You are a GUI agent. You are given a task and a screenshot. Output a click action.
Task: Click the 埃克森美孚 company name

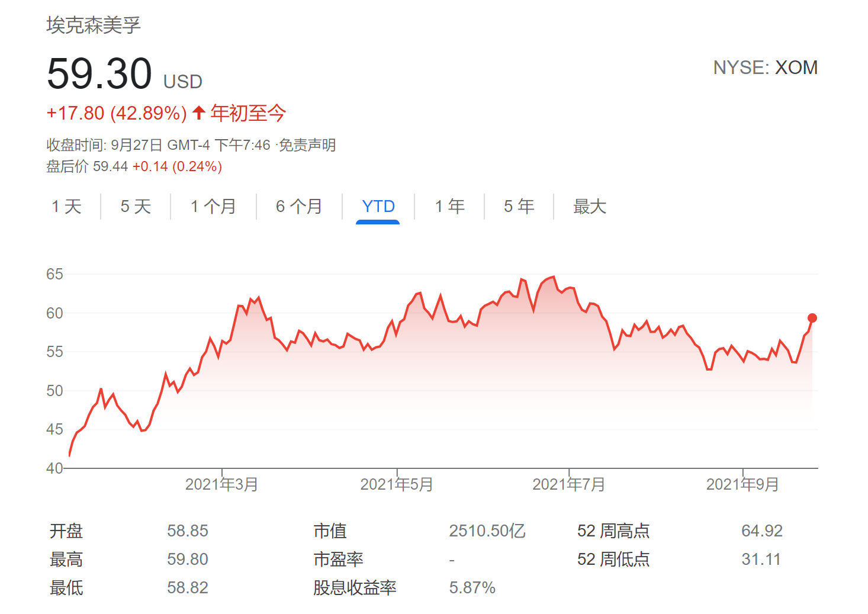coord(94,25)
